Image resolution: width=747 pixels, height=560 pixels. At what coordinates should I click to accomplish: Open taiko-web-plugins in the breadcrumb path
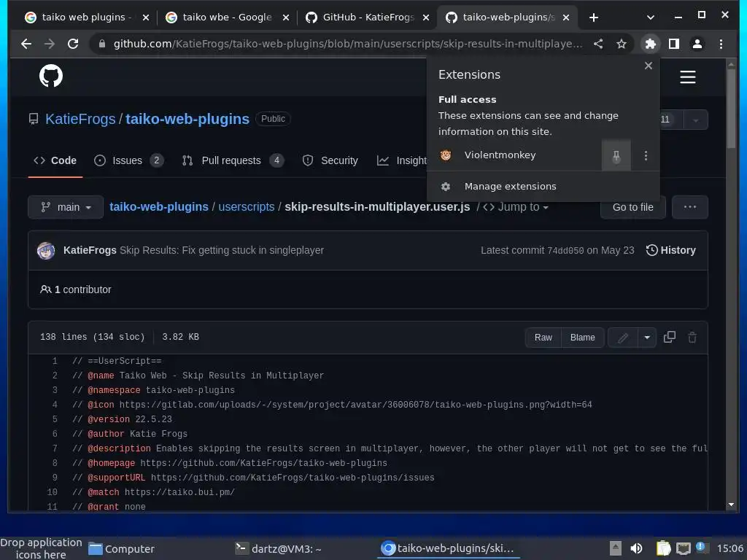coord(159,207)
